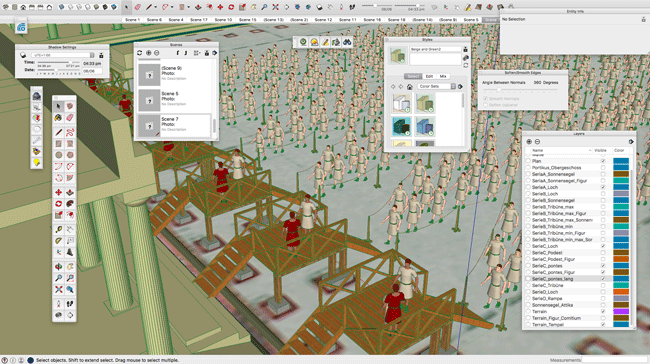Click the home icon in the Styles browser

(410, 87)
